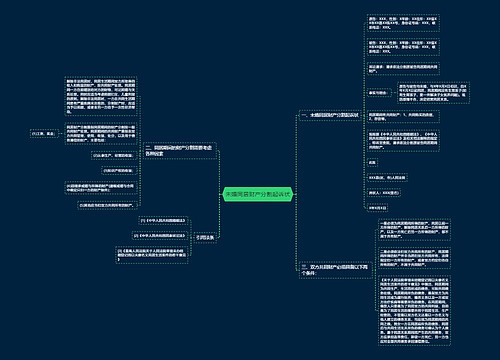Select the XXX县(区、市)人民法院 node
The height and width of the screenshot is (360, 500).
click(x=387, y=178)
